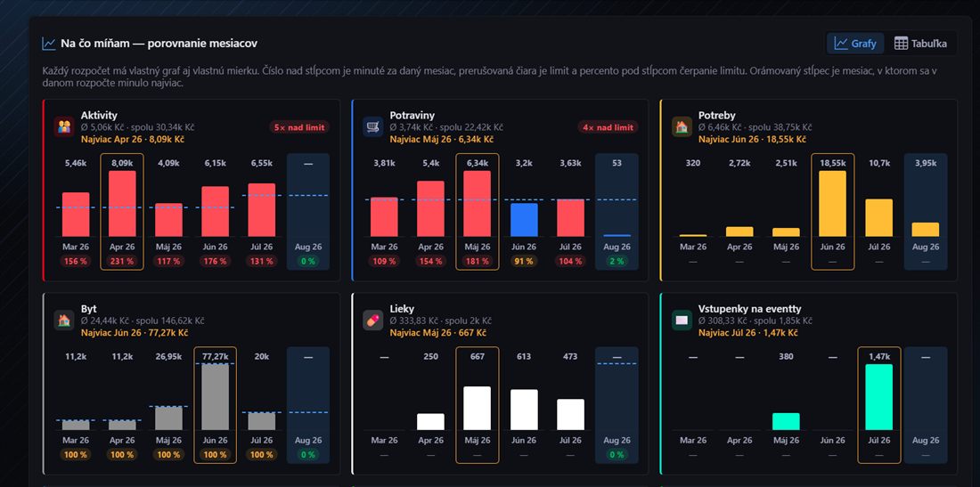Click the Aug 26 column in Byt chart

(308, 405)
